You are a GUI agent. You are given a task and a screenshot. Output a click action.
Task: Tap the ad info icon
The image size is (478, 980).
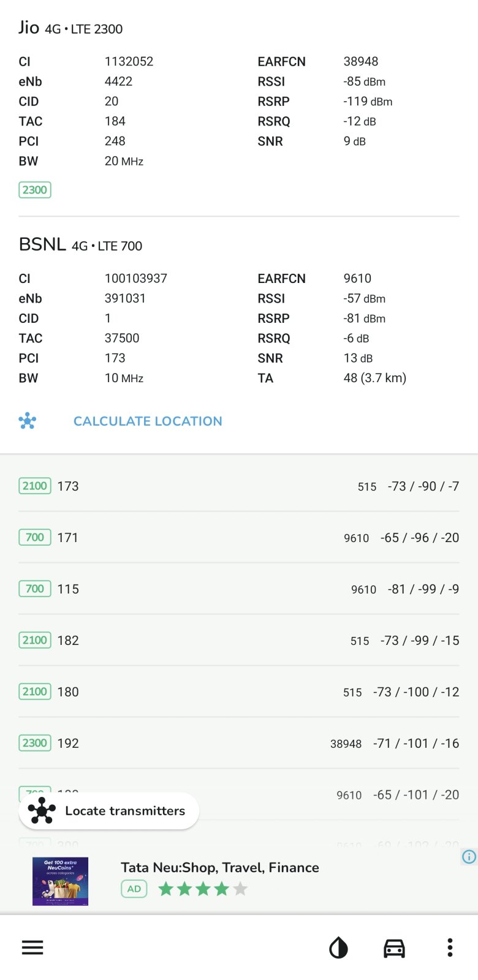pyautogui.click(x=469, y=857)
